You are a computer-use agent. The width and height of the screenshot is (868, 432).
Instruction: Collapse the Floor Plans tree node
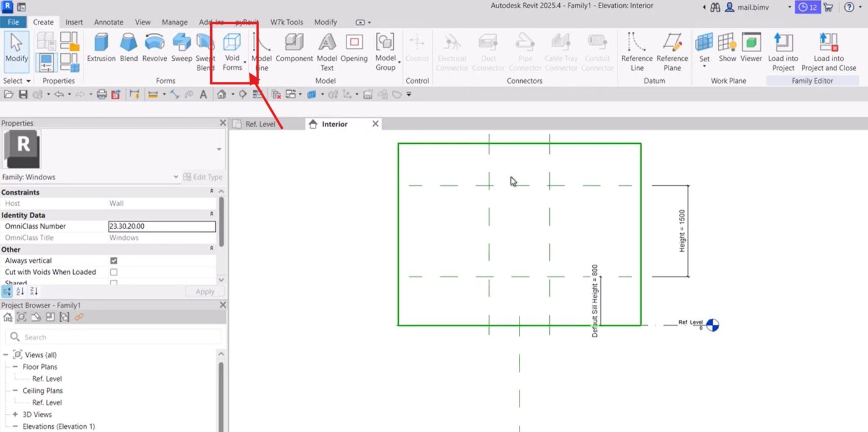15,367
